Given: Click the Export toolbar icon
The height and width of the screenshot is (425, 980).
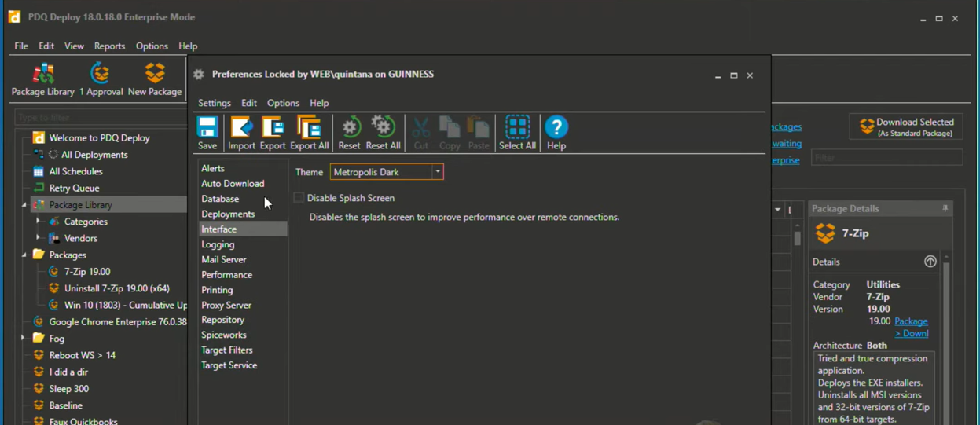Looking at the screenshot, I should click(x=273, y=132).
